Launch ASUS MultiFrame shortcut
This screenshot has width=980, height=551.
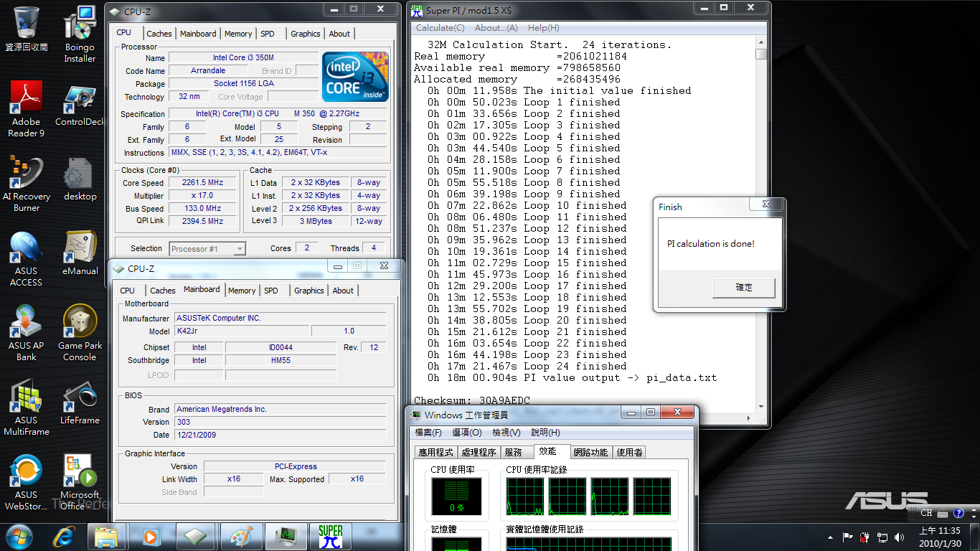pos(27,408)
